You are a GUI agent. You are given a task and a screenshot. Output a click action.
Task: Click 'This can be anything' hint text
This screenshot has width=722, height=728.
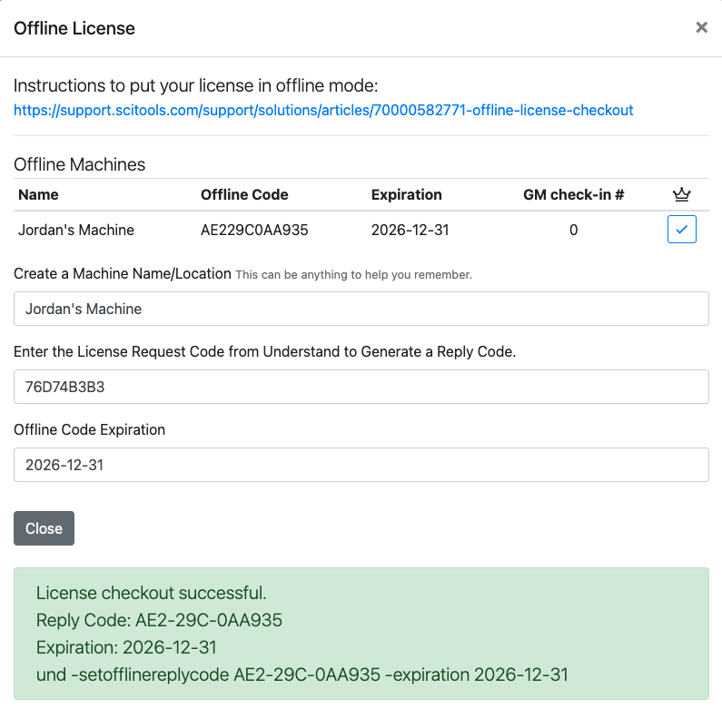tap(353, 275)
